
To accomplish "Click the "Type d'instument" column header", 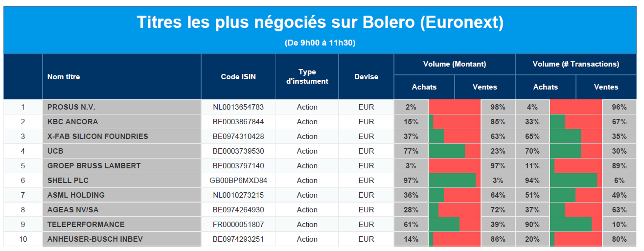I will click(307, 77).
